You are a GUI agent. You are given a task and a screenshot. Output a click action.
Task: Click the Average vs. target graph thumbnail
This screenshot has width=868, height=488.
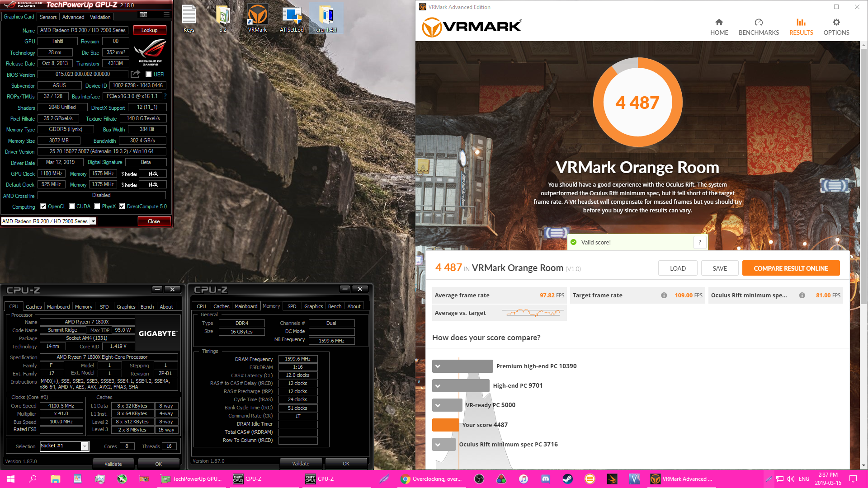tap(533, 313)
